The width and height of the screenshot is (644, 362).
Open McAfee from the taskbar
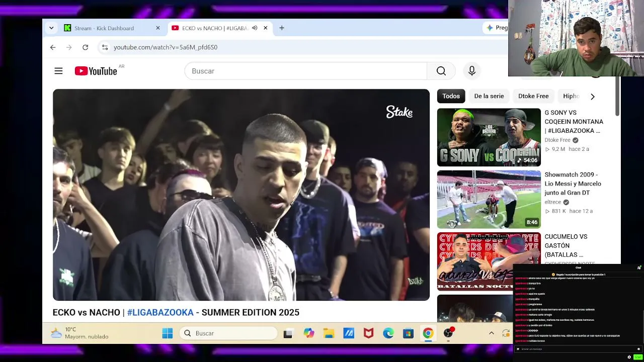(x=368, y=333)
